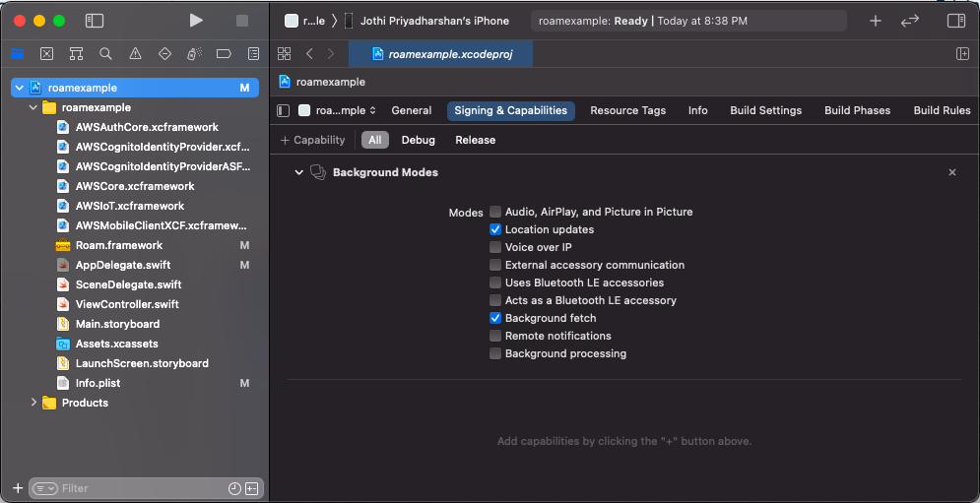Viewport: 980px width, 503px height.
Task: Enable Acts as a Bluetooth LE accessory
Action: (x=495, y=300)
